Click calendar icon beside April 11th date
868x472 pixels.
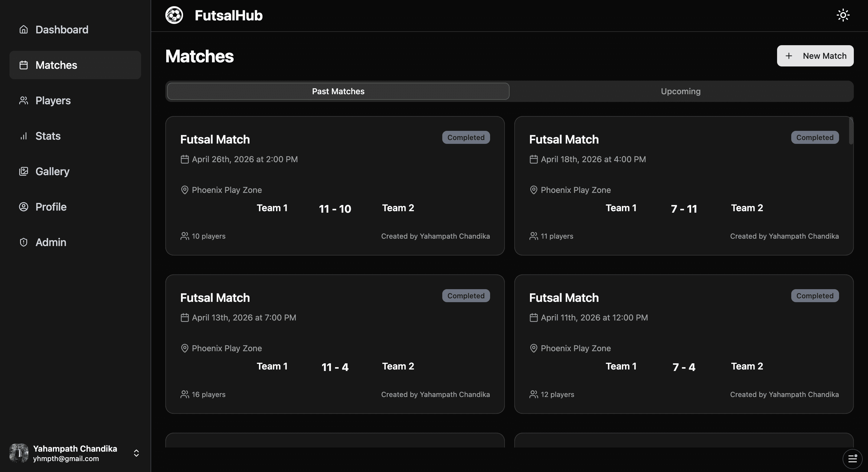533,318
